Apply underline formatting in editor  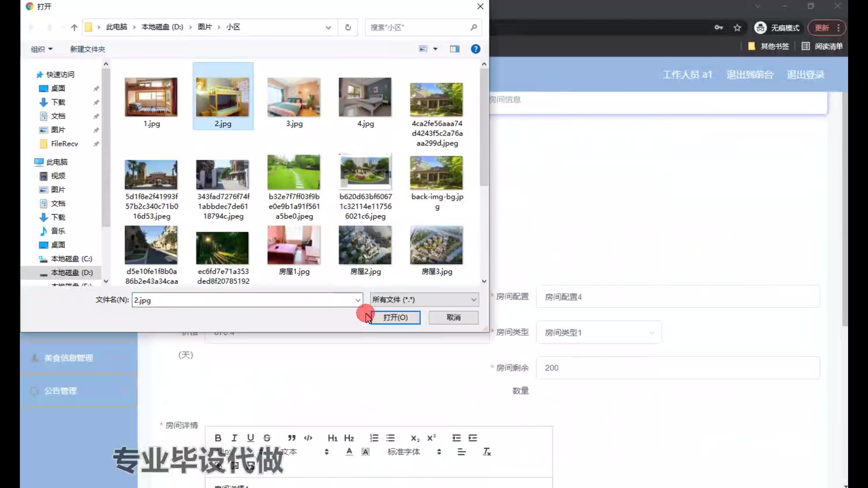[x=250, y=438]
